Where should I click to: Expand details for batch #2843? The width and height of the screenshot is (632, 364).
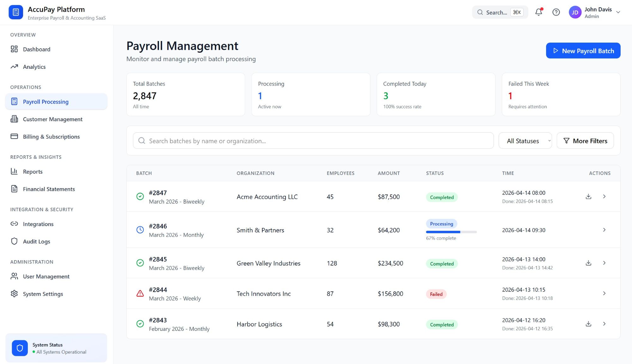point(604,324)
